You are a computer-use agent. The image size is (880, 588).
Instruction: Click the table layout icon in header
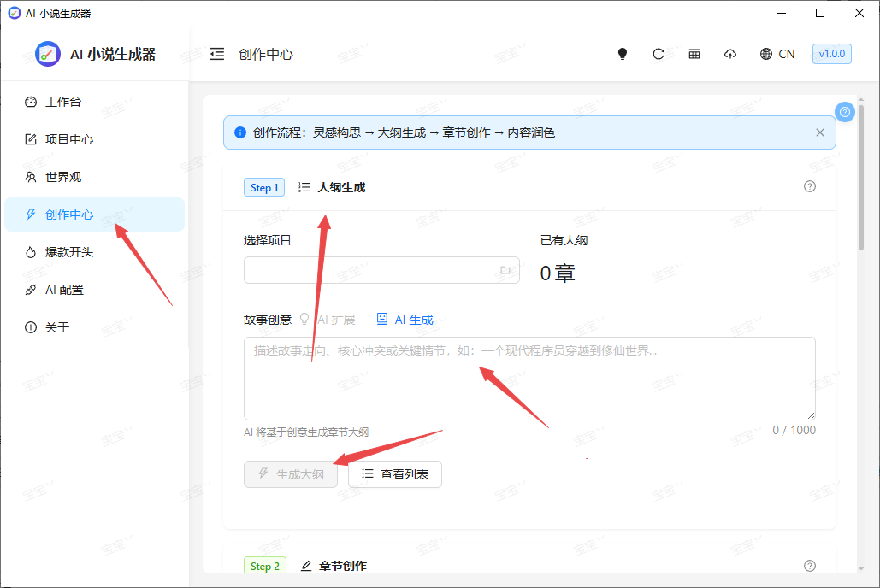pyautogui.click(x=694, y=54)
